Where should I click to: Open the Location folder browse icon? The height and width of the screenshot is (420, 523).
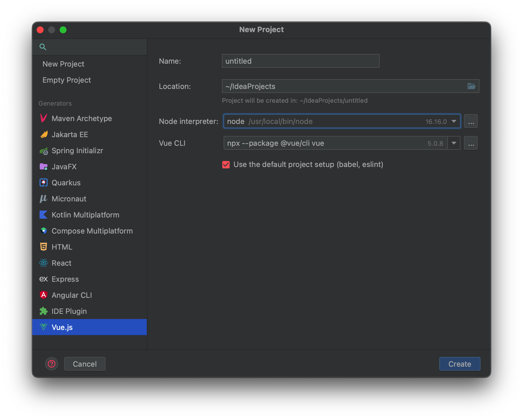(471, 86)
